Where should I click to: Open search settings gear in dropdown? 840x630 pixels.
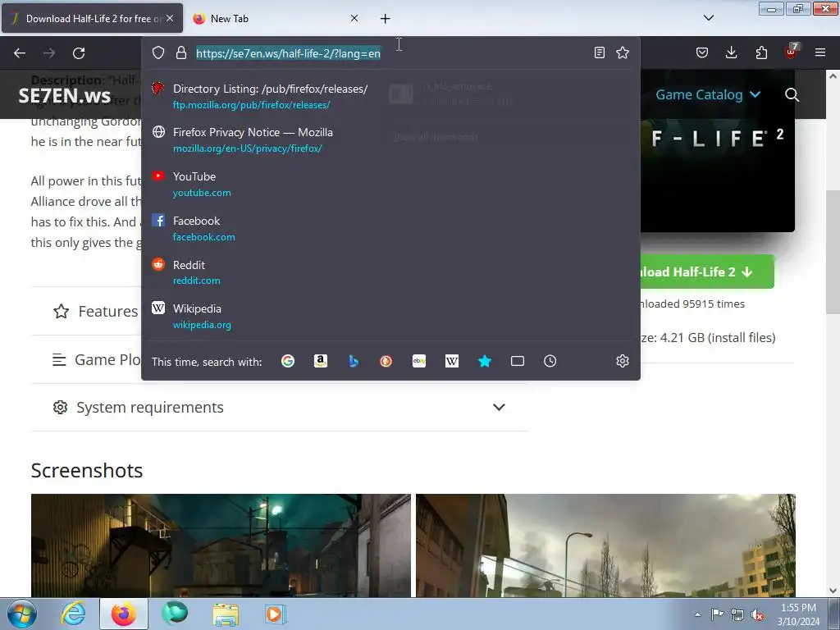pyautogui.click(x=623, y=361)
